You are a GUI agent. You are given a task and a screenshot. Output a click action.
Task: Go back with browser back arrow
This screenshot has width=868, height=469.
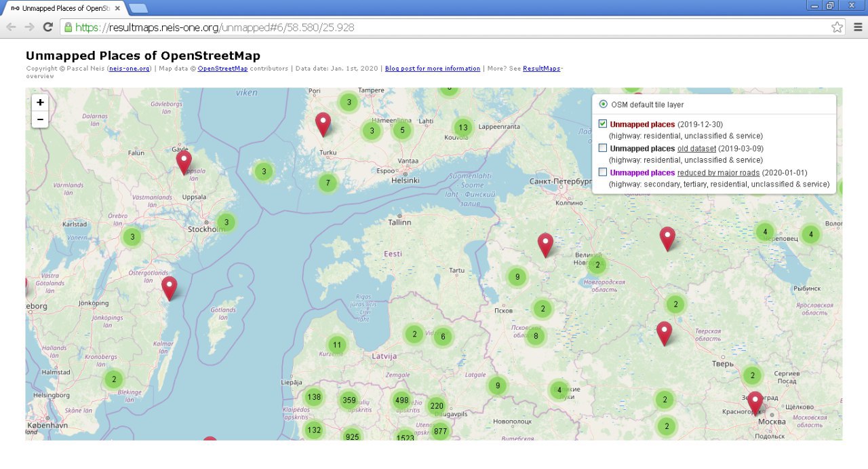[x=11, y=27]
